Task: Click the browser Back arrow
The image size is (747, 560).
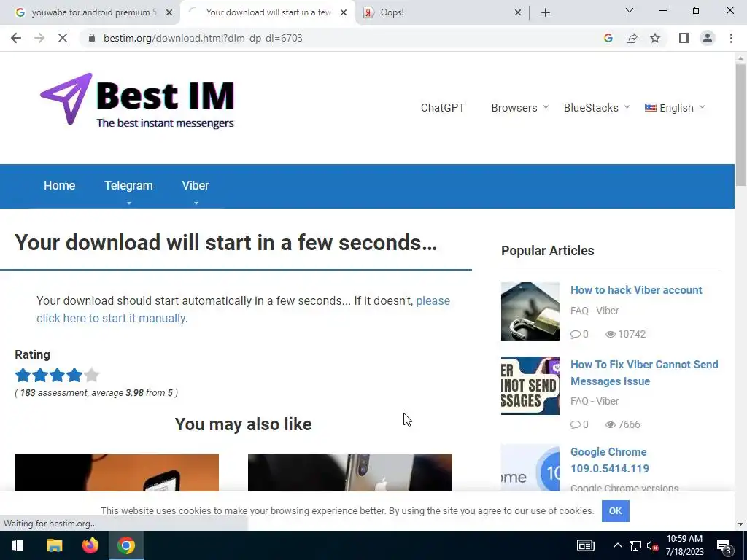Action: (x=16, y=38)
